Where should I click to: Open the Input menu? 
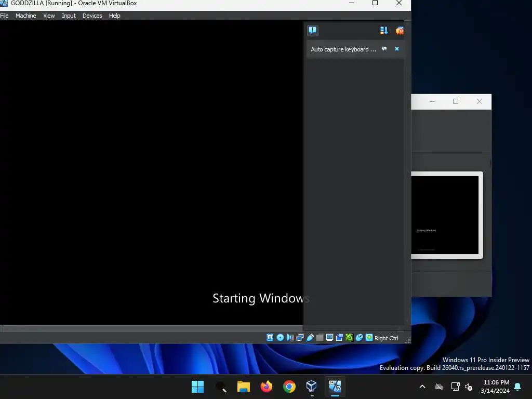pyautogui.click(x=69, y=16)
